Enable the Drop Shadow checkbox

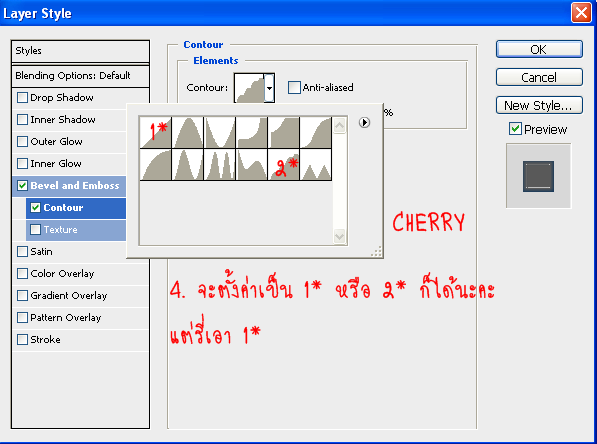pos(22,97)
